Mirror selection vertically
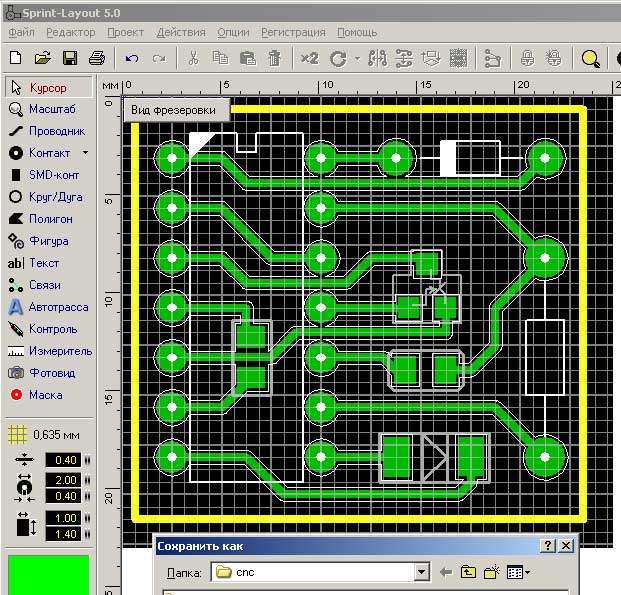 coord(404,58)
